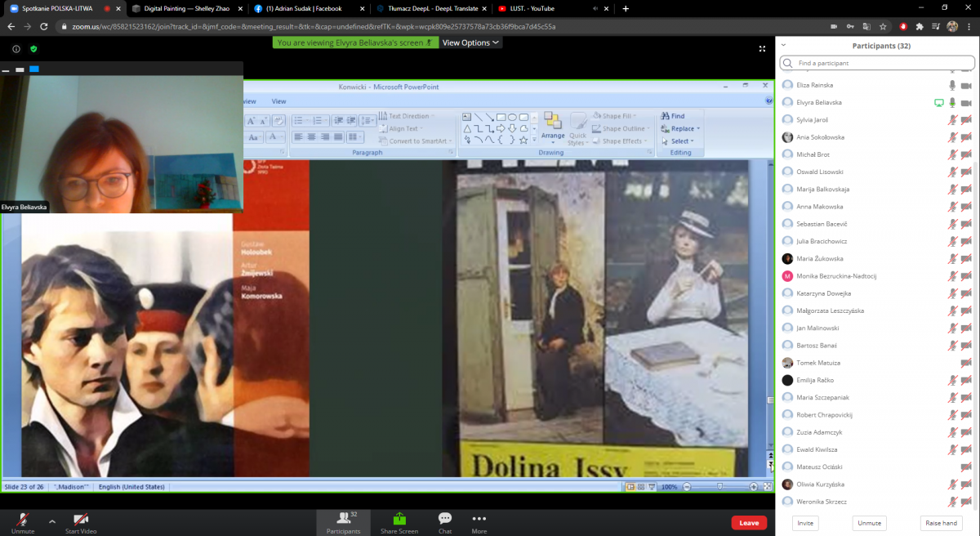Image resolution: width=980 pixels, height=536 pixels.
Task: Open the More options menu
Action: pyautogui.click(x=479, y=523)
